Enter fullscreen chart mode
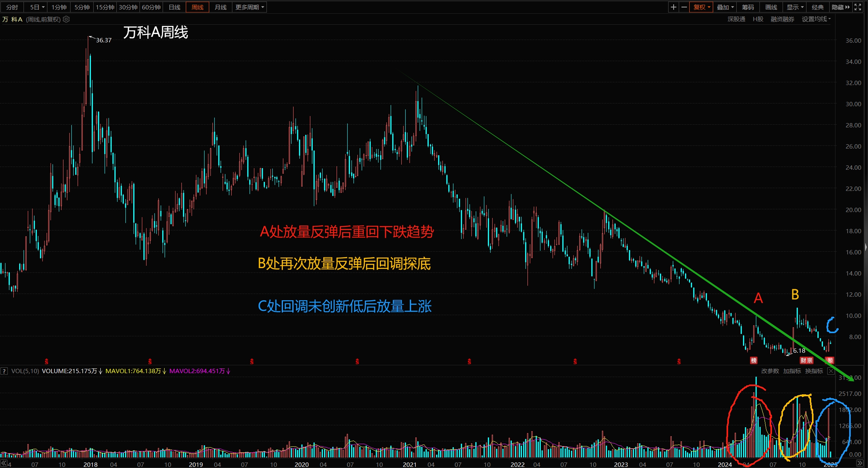 click(858, 7)
